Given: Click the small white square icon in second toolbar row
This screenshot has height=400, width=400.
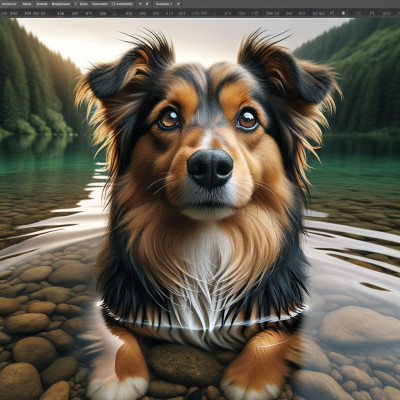Looking at the screenshot, I should 344,13.
